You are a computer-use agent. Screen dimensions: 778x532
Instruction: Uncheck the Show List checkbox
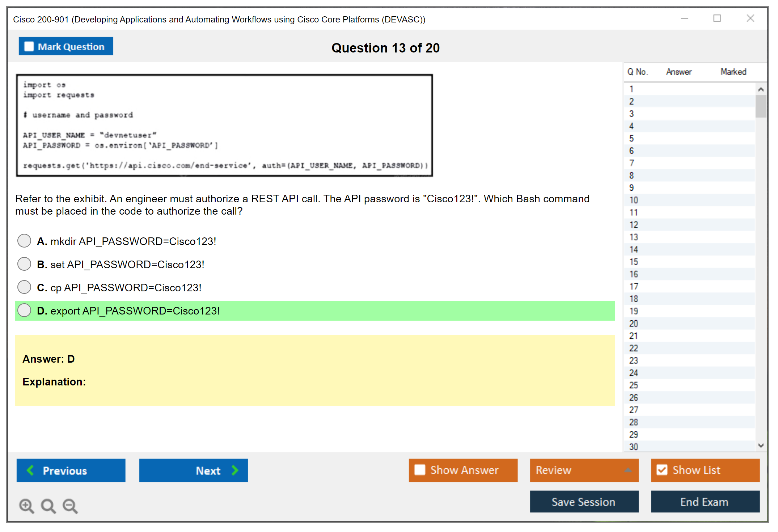662,470
